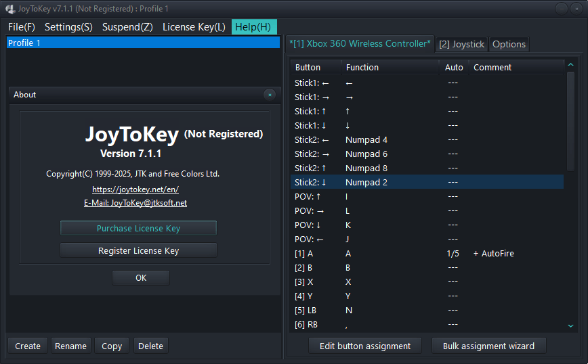Click the assignment list scrollbar thumb
The width and height of the screenshot is (588, 364).
571,121
